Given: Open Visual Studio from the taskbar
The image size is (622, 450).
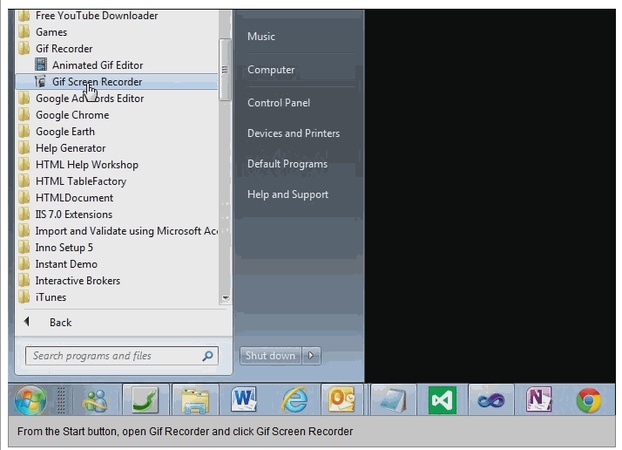Looking at the screenshot, I should 442,401.
